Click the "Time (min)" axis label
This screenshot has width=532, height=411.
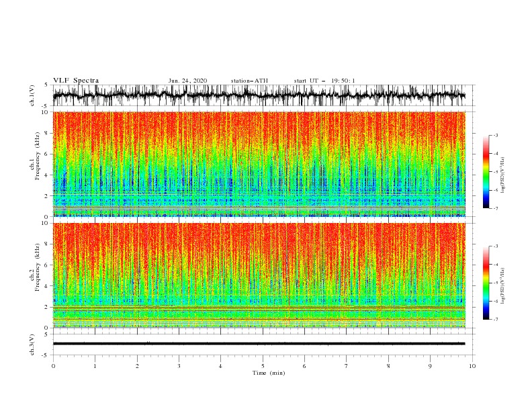pyautogui.click(x=269, y=373)
